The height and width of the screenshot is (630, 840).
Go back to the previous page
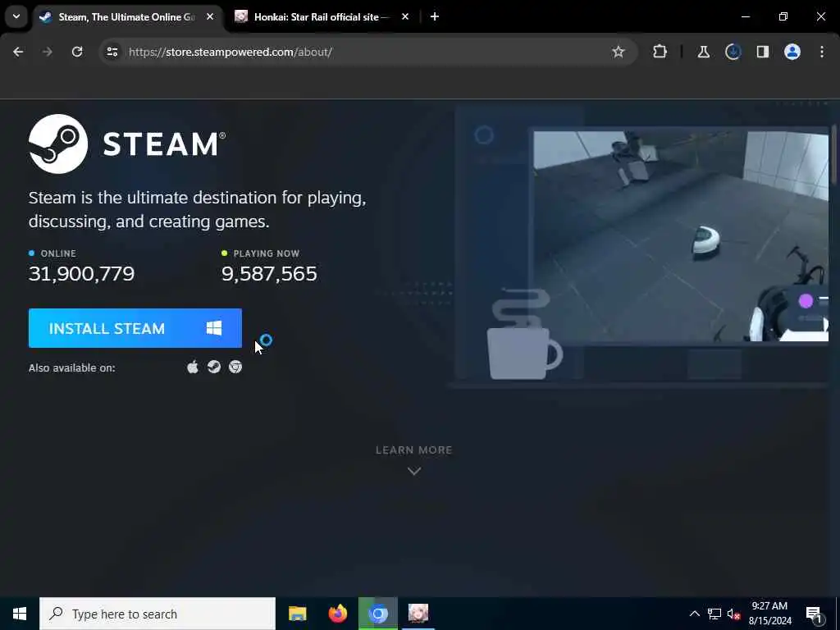(x=18, y=52)
